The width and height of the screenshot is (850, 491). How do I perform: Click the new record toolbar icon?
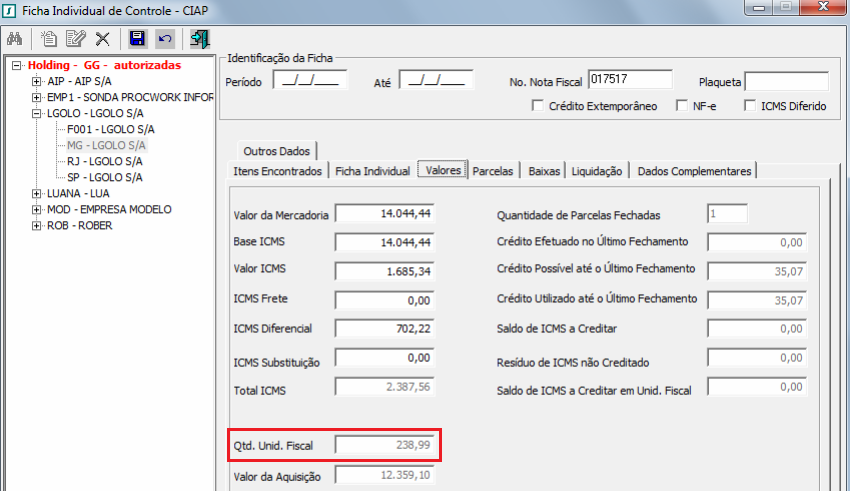[x=50, y=39]
